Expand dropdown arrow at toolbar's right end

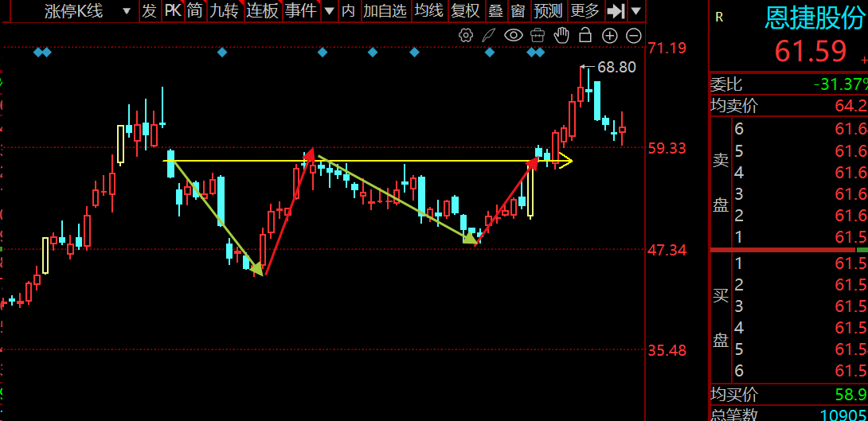(635, 11)
